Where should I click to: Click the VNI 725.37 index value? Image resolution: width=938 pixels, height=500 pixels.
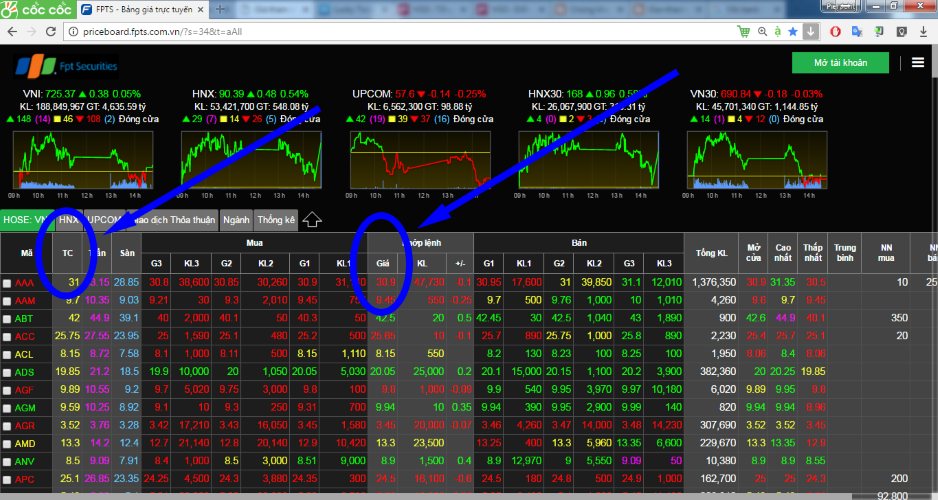click(x=60, y=94)
